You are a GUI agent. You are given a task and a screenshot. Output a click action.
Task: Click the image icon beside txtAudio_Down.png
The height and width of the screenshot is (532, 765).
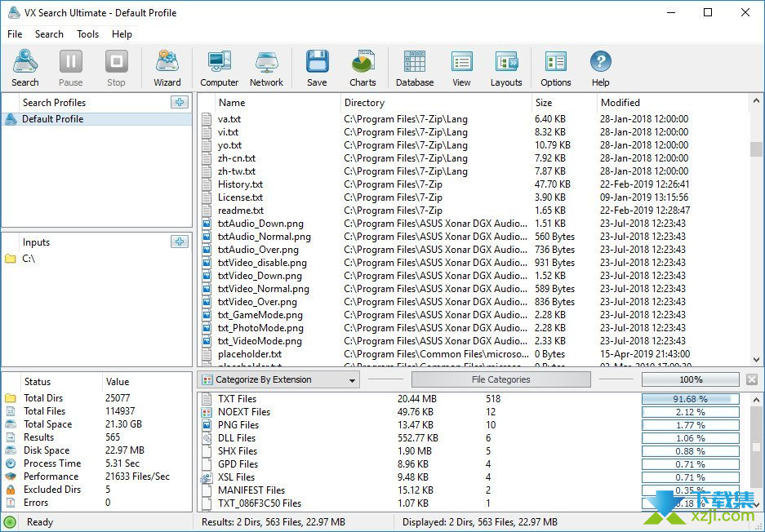coord(207,224)
